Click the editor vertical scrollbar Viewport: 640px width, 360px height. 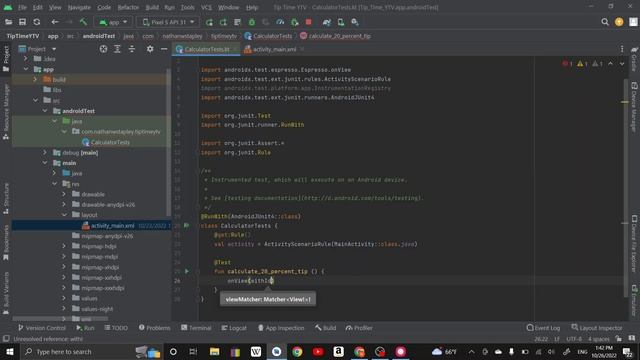(x=625, y=188)
